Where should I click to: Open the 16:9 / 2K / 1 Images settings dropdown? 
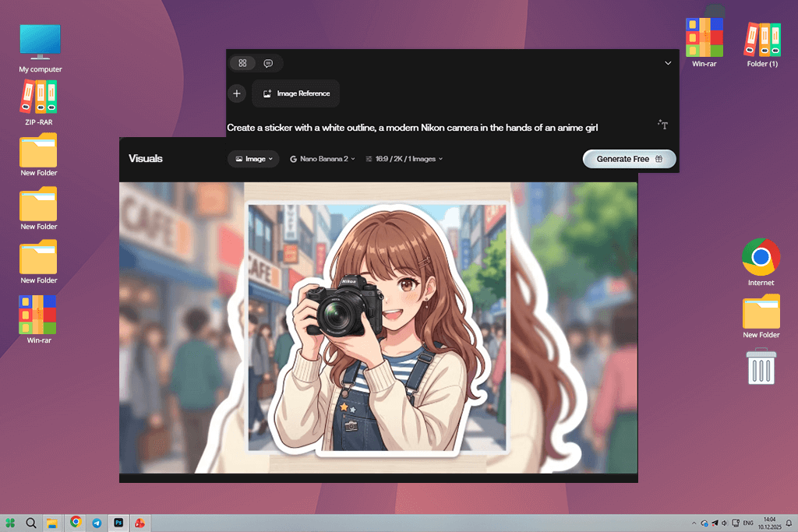[x=404, y=159]
